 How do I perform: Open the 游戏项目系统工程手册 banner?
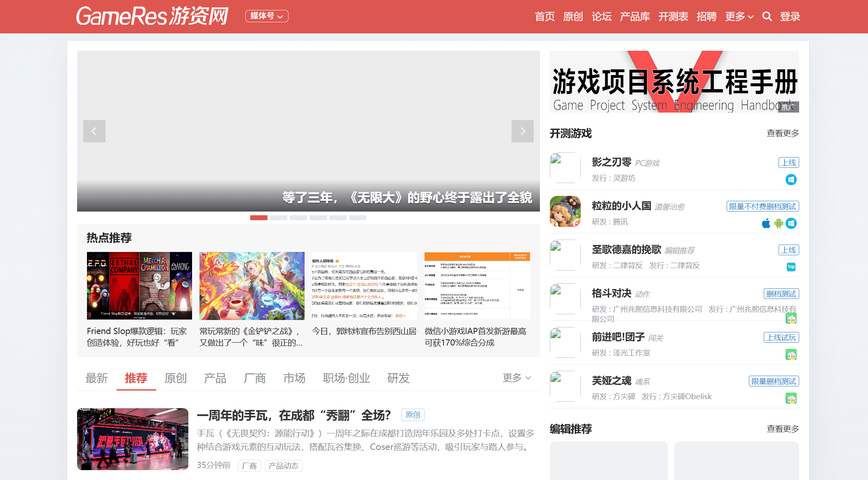click(674, 82)
